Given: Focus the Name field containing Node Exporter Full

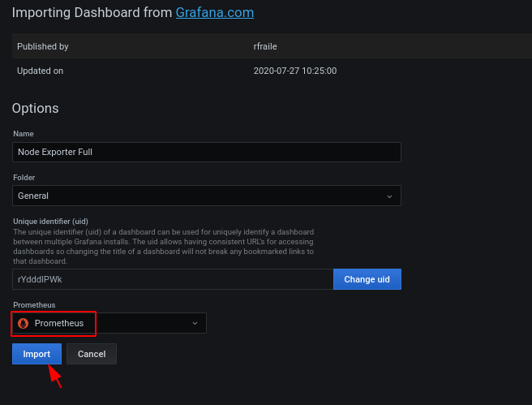Looking at the screenshot, I should 207,152.
